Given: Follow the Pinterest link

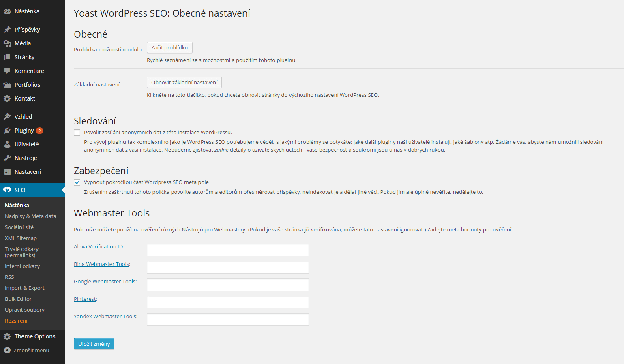Looking at the screenshot, I should (x=85, y=299).
